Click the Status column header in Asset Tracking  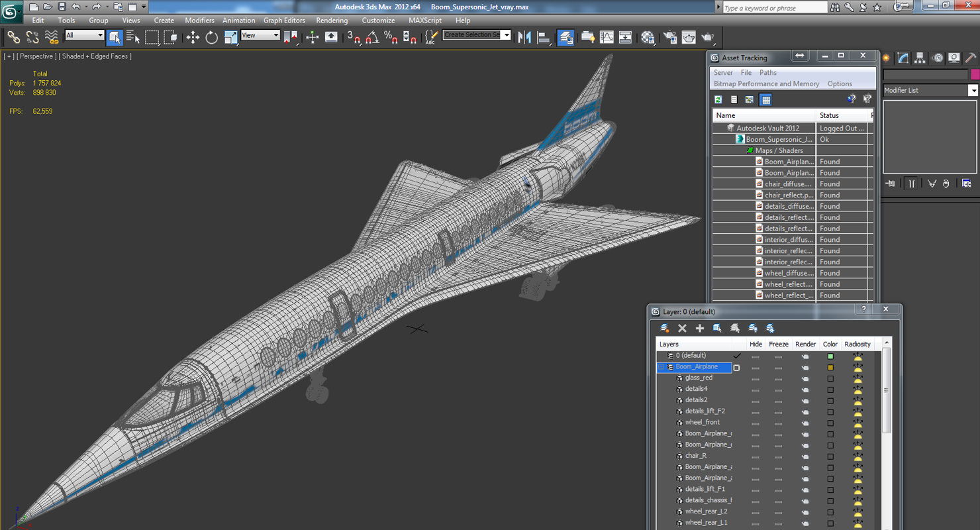pyautogui.click(x=842, y=115)
